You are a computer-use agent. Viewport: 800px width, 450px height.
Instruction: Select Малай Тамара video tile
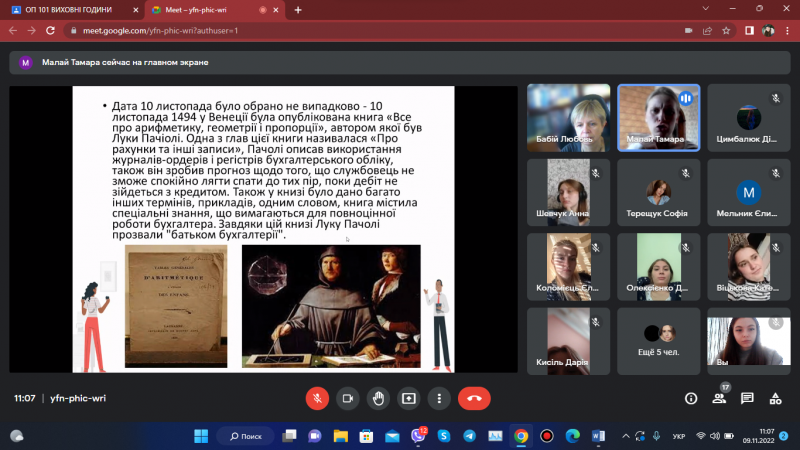point(659,118)
